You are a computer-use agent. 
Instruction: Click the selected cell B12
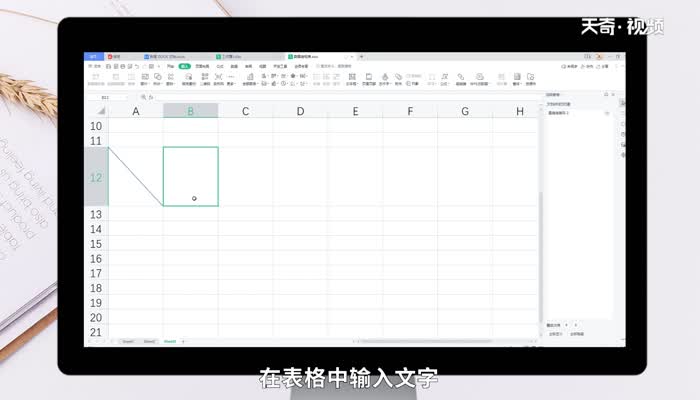point(191,177)
